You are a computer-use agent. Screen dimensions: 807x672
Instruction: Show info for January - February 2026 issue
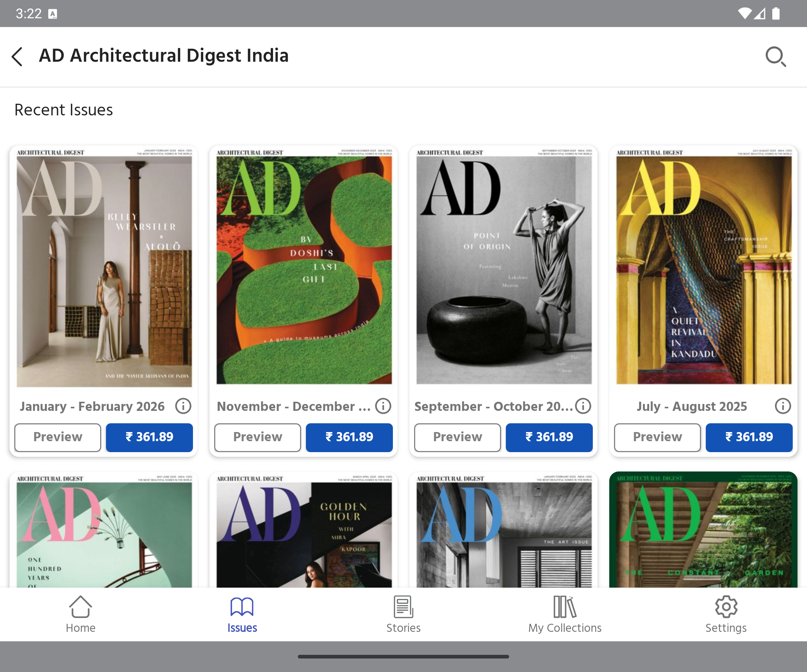coord(183,406)
